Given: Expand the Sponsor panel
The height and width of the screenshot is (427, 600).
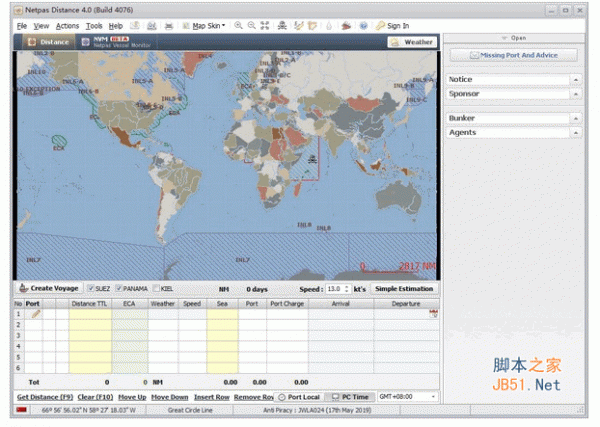Looking at the screenshot, I should tap(576, 94).
